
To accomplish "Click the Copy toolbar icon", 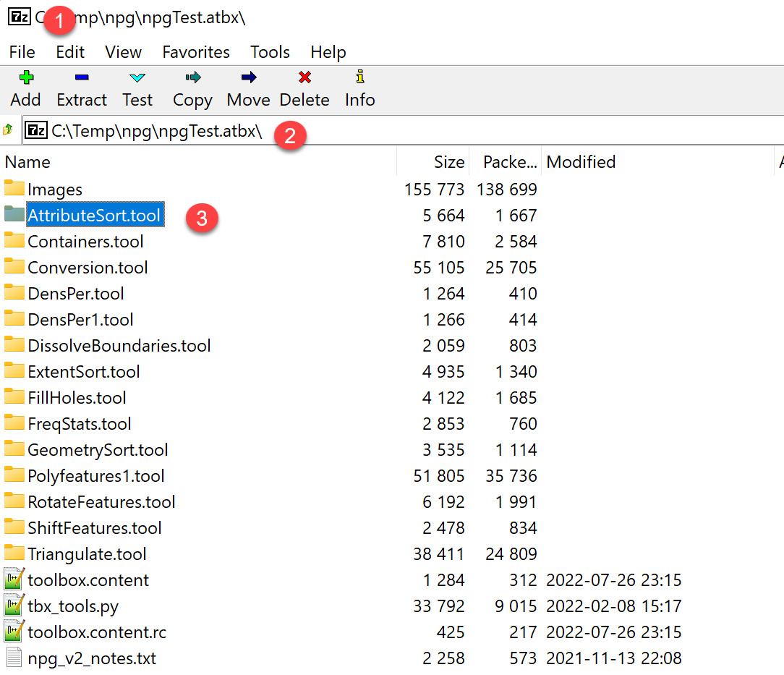I will coord(191,77).
